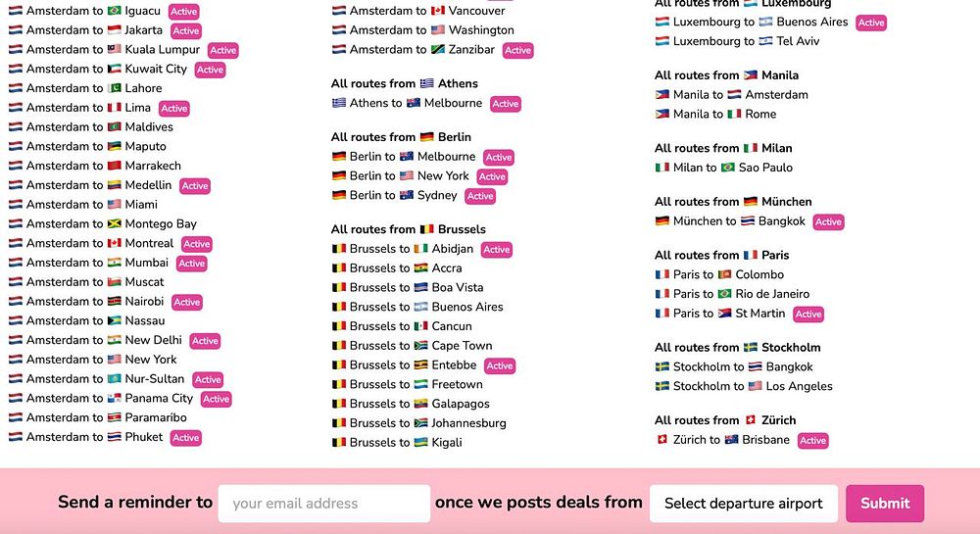Screen dimensions: 980x534
Task: Open the Paris to Rio de Janeiro route
Action: point(732,294)
